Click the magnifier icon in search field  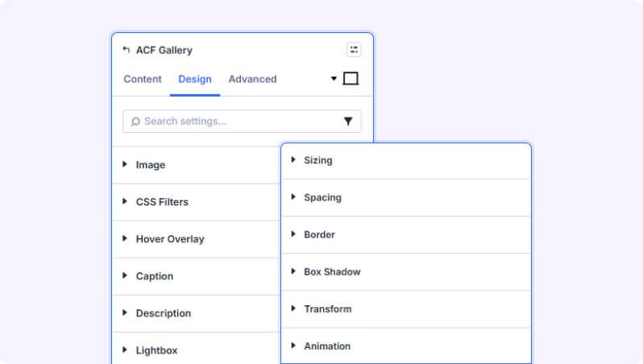point(135,122)
